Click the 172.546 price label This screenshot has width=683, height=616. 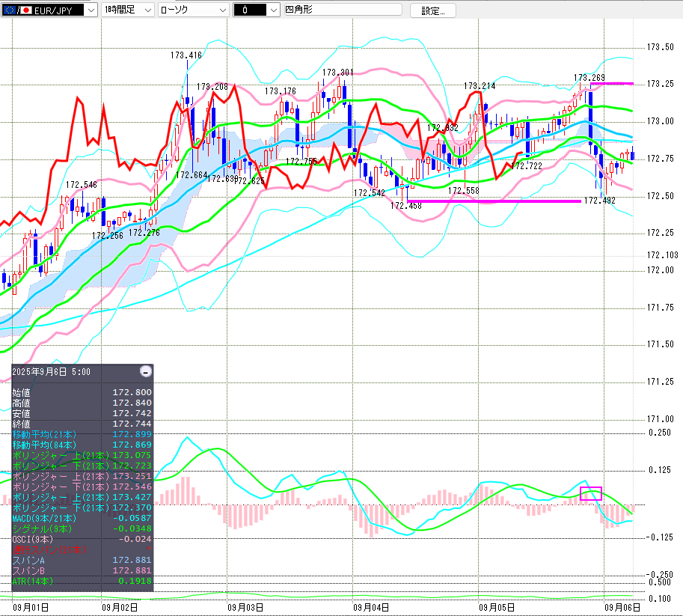[x=82, y=185]
